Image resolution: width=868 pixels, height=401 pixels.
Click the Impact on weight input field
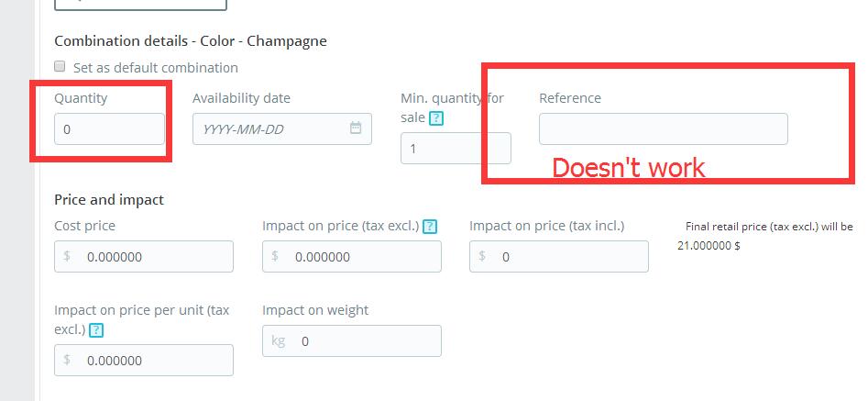tap(352, 340)
